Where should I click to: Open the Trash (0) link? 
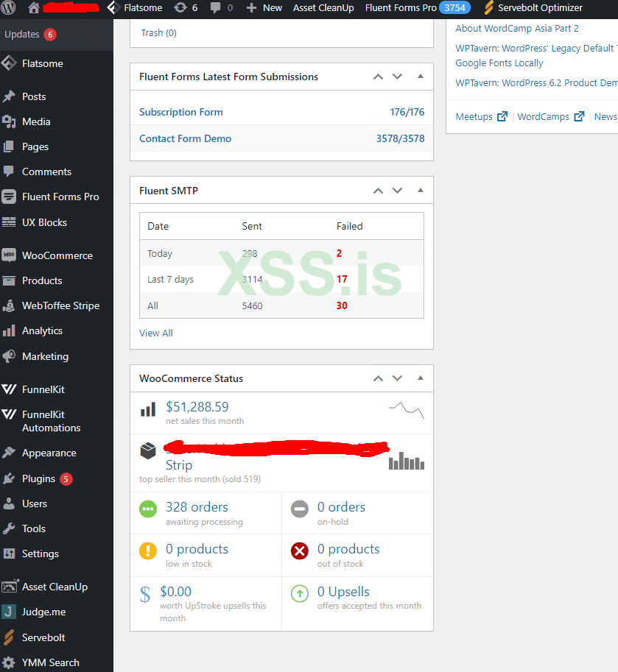158,33
